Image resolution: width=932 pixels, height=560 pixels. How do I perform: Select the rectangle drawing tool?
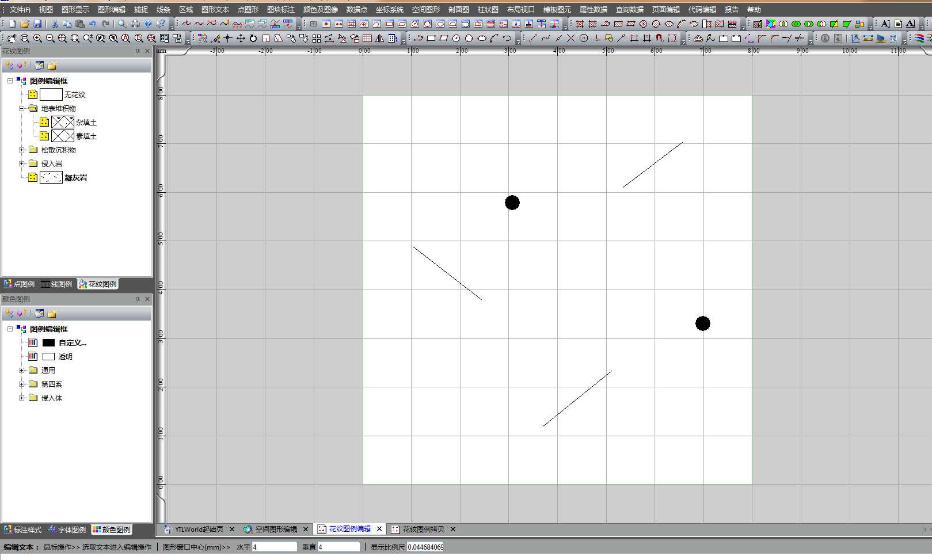[431, 38]
